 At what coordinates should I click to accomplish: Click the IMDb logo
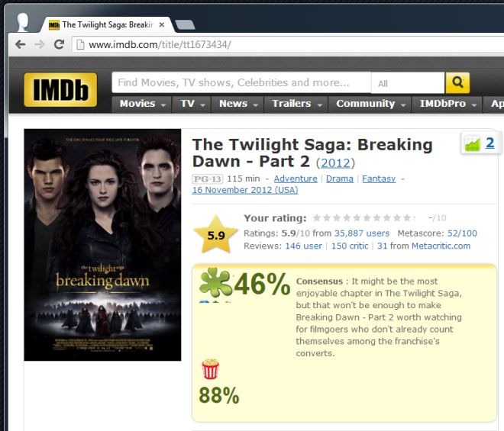point(60,89)
